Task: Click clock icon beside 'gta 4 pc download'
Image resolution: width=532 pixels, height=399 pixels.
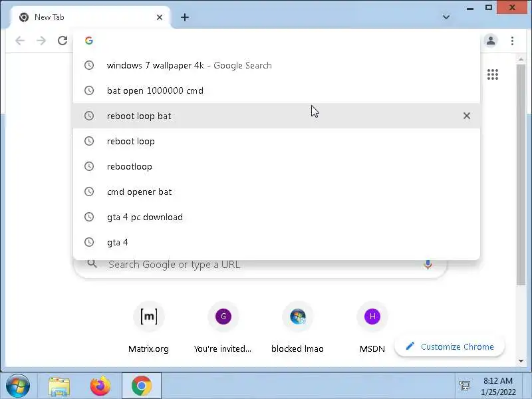Action: [x=89, y=217]
